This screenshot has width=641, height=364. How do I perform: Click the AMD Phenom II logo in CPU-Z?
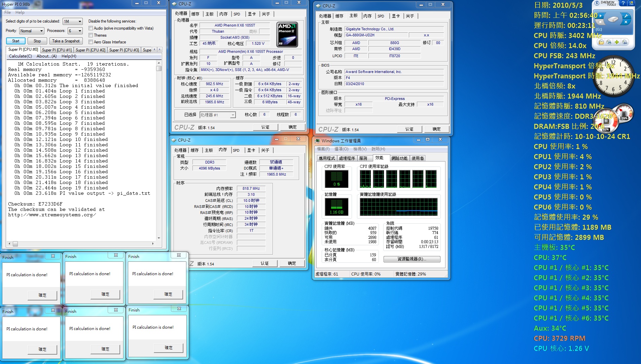[x=287, y=35]
